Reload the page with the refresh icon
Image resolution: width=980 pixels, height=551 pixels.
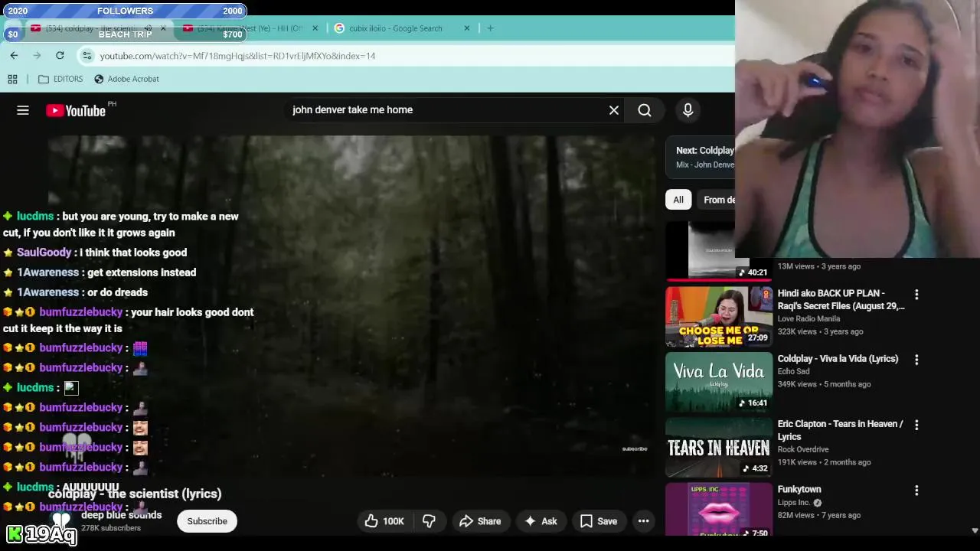[60, 55]
